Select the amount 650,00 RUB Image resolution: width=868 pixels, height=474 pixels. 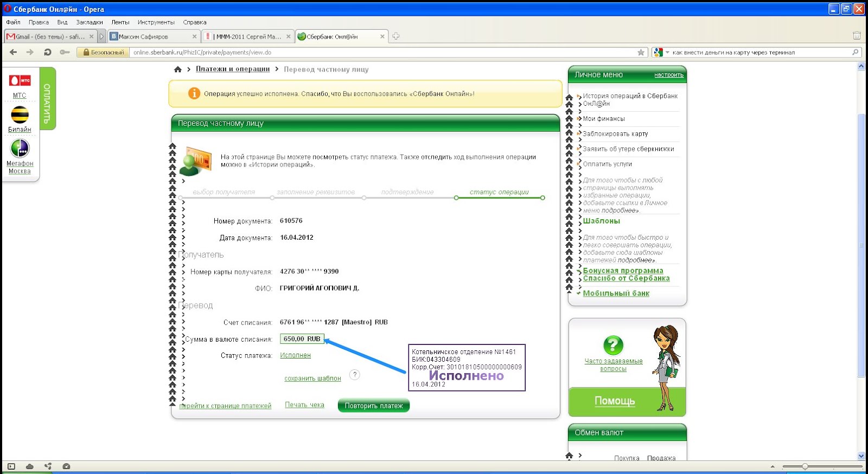click(x=302, y=339)
